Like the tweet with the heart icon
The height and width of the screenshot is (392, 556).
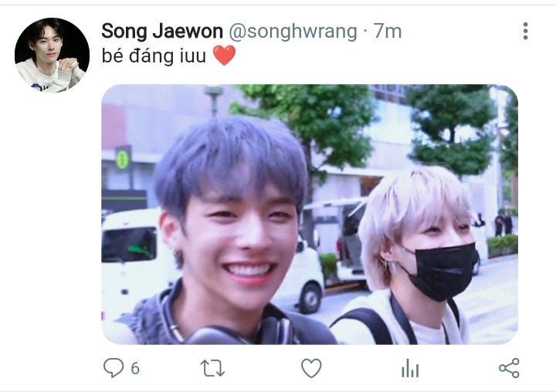tap(311, 368)
